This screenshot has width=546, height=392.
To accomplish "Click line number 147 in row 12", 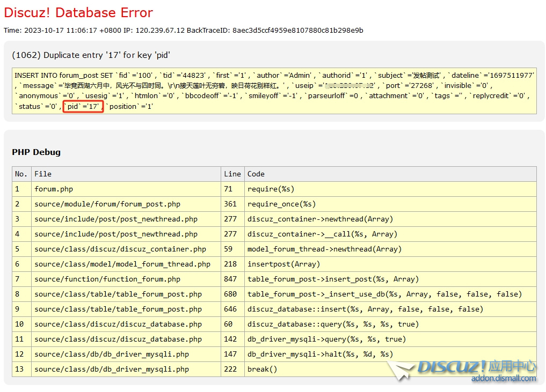I will pos(230,354).
